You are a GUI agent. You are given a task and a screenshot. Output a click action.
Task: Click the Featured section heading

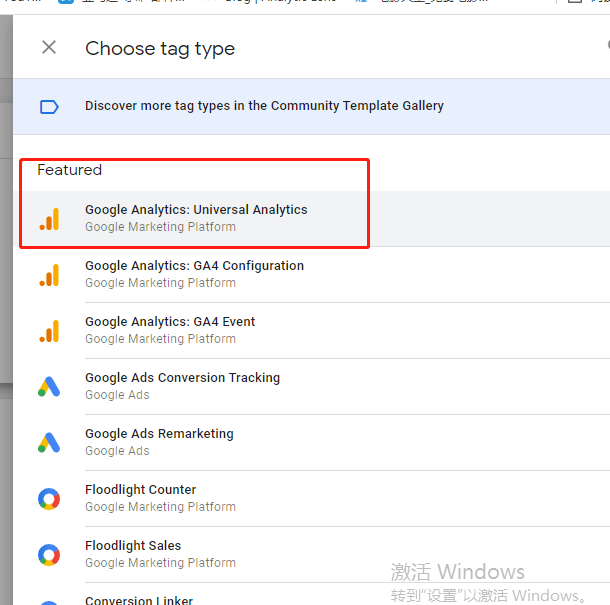(x=70, y=170)
